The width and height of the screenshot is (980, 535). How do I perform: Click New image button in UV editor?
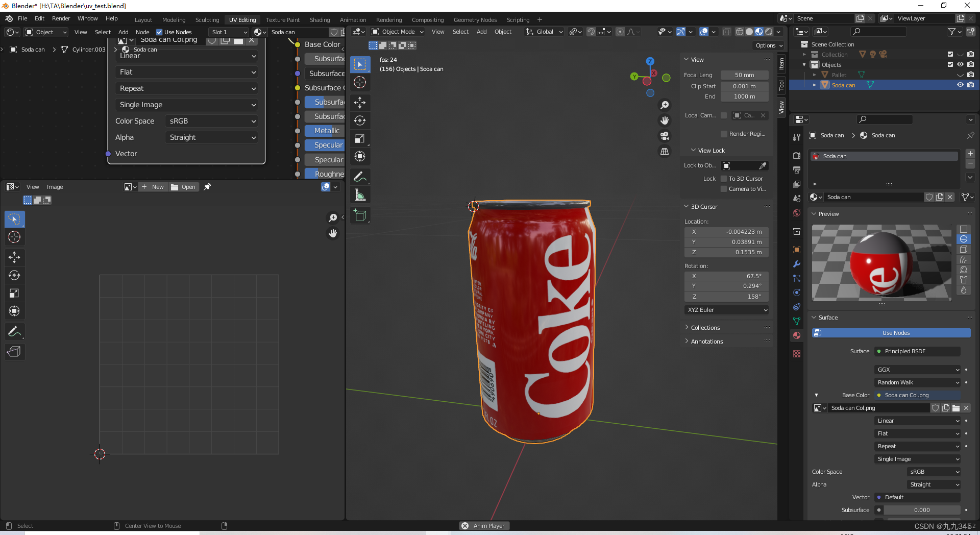(x=153, y=187)
